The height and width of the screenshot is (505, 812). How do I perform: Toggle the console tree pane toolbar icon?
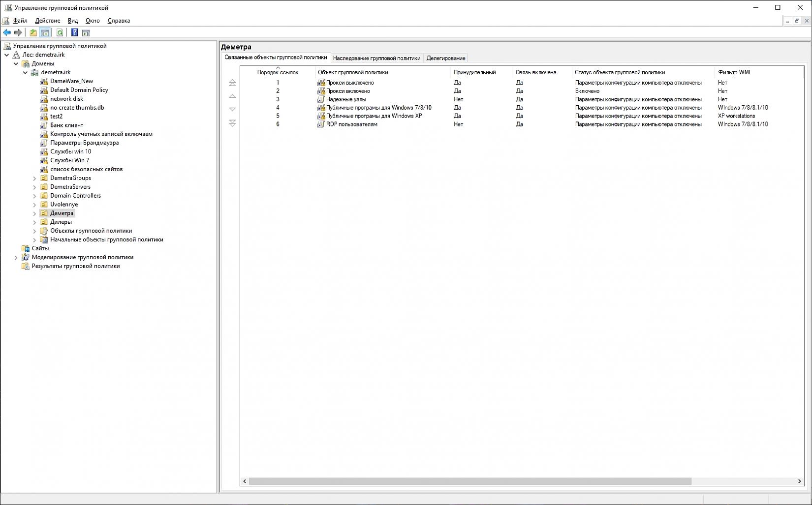point(45,32)
